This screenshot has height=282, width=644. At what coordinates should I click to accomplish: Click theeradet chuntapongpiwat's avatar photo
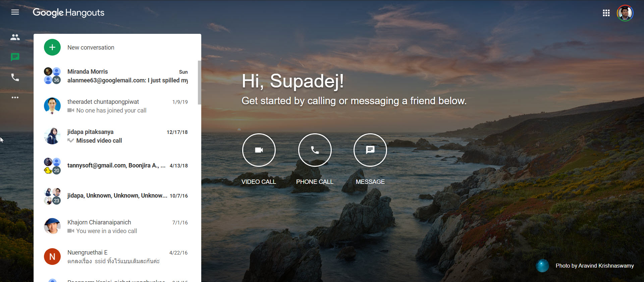pyautogui.click(x=52, y=106)
